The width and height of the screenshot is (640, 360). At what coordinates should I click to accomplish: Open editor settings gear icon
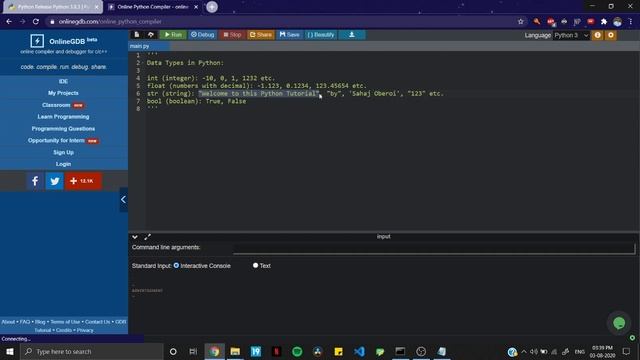611,35
